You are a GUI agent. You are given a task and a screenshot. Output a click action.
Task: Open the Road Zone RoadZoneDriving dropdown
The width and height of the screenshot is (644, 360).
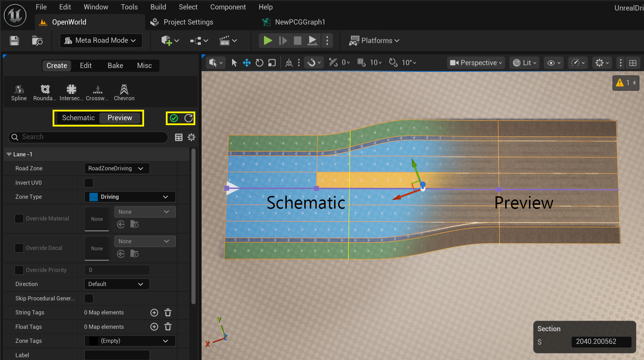pos(117,169)
